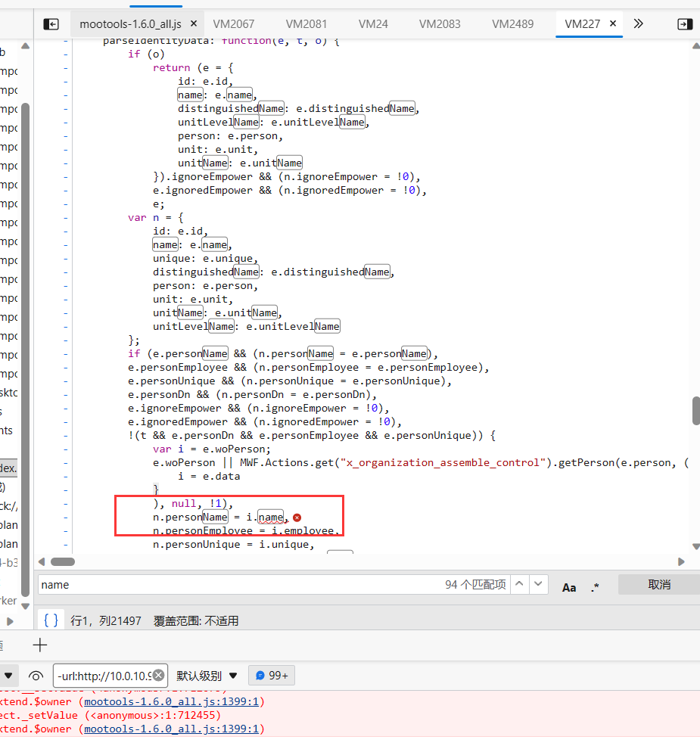
Task: Close the VM227 tab
Action: click(613, 23)
